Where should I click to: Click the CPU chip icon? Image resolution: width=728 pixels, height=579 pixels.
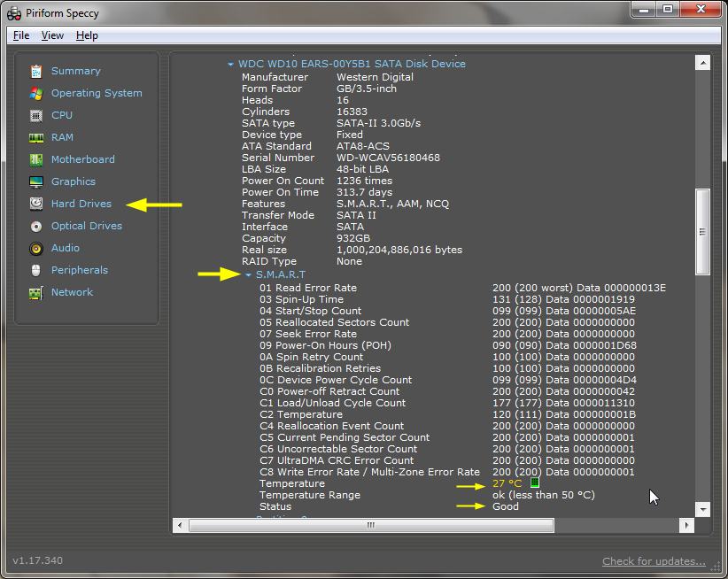[36, 115]
